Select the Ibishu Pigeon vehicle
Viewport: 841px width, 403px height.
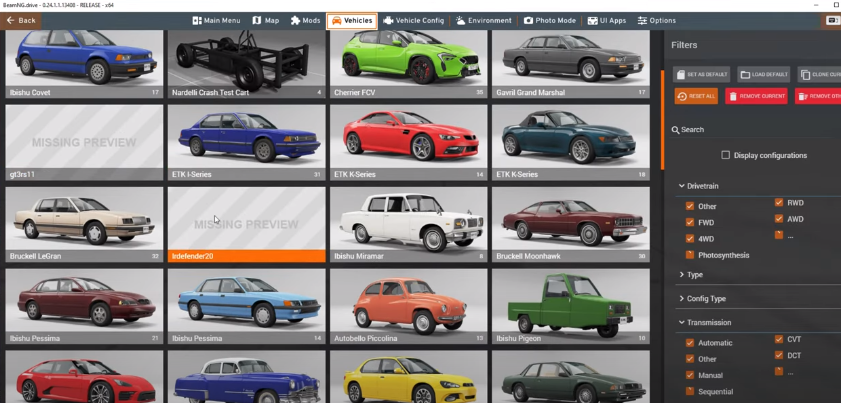pos(571,306)
